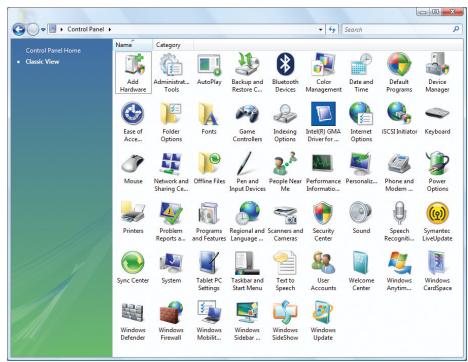This screenshot has width=468, height=362.
Task: Open Windows Anytime Upgrade
Action: tap(399, 271)
